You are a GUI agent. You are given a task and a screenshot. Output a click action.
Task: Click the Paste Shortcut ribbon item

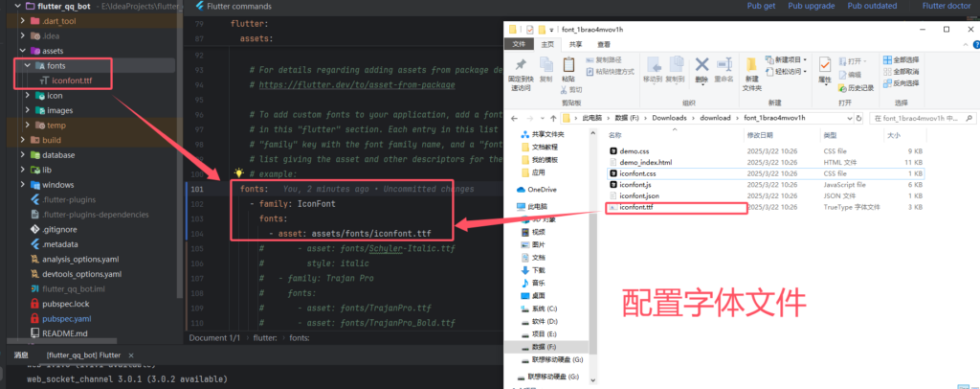tap(610, 71)
